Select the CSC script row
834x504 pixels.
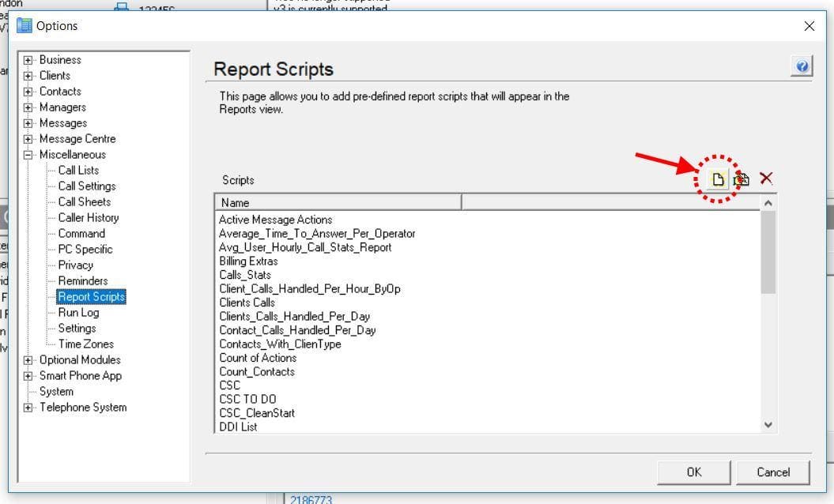pyautogui.click(x=230, y=386)
